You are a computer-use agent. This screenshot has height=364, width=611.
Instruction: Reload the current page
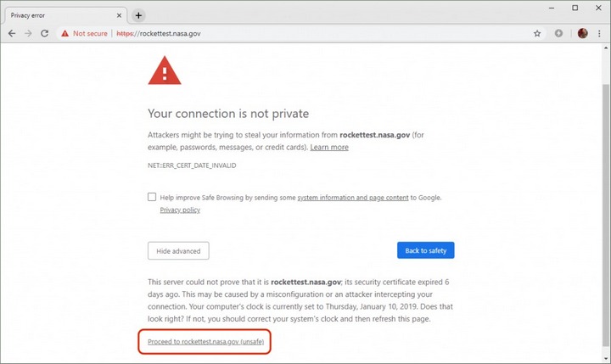46,33
